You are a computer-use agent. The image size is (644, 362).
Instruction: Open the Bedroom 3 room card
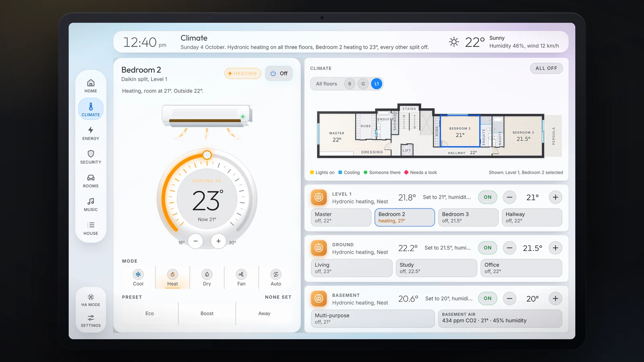point(468,217)
